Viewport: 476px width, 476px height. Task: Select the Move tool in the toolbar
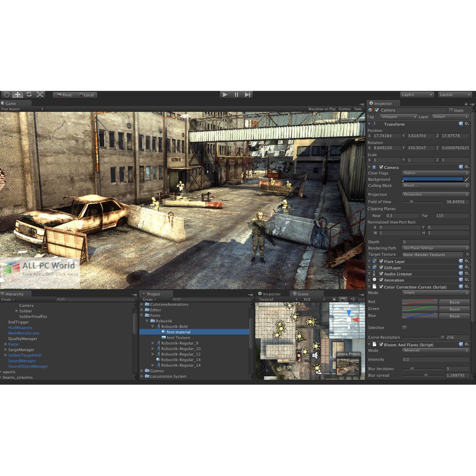[18, 94]
